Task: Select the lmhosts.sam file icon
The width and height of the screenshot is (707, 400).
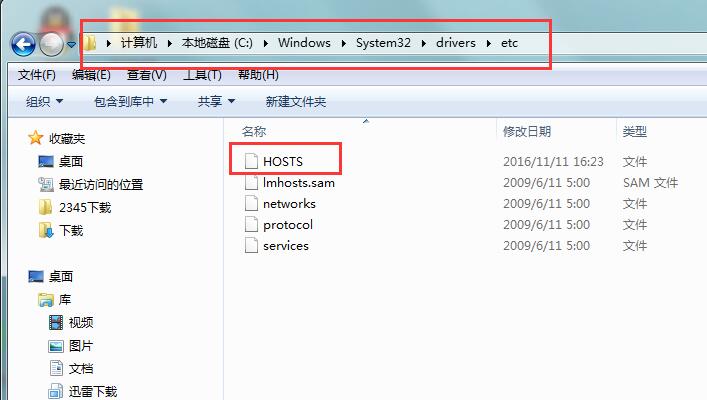Action: 251,183
